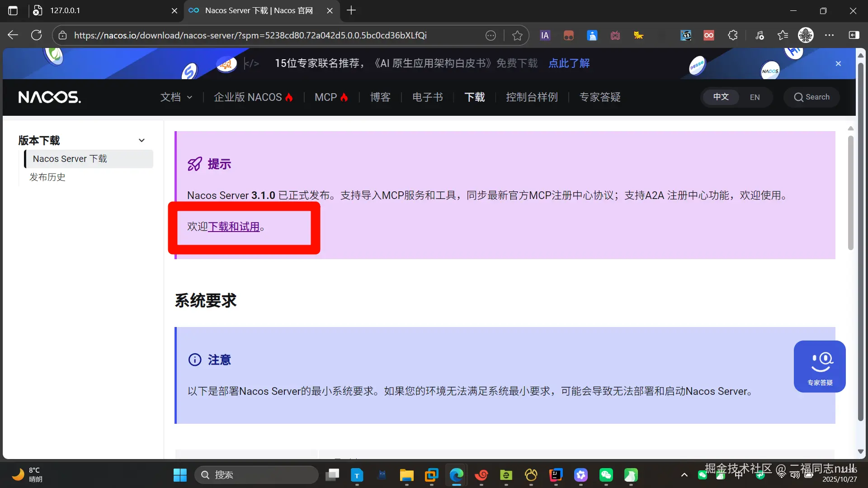
Task: Open IntelliJ IDEA from the taskbar
Action: pos(556,475)
